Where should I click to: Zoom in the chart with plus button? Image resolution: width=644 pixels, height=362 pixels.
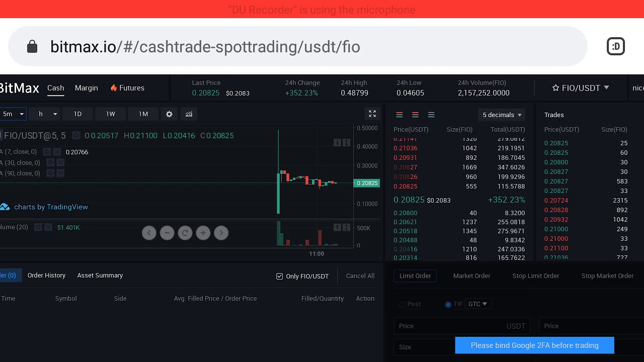(203, 233)
